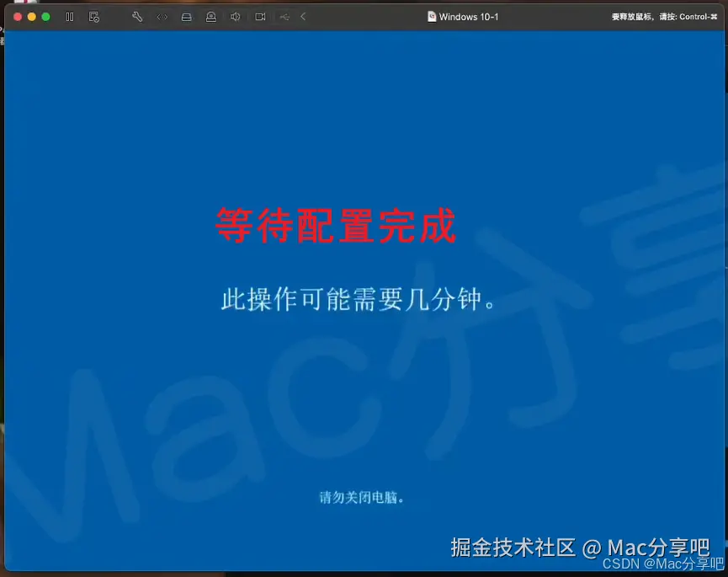Mute the VM audio with the speaker icon
This screenshot has height=577, width=728.
(x=235, y=16)
